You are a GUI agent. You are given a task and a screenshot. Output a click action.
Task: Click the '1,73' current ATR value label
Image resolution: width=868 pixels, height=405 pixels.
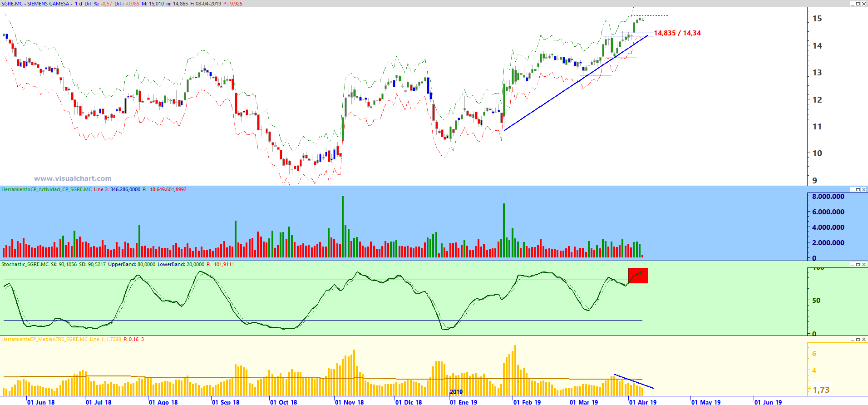[x=821, y=390]
